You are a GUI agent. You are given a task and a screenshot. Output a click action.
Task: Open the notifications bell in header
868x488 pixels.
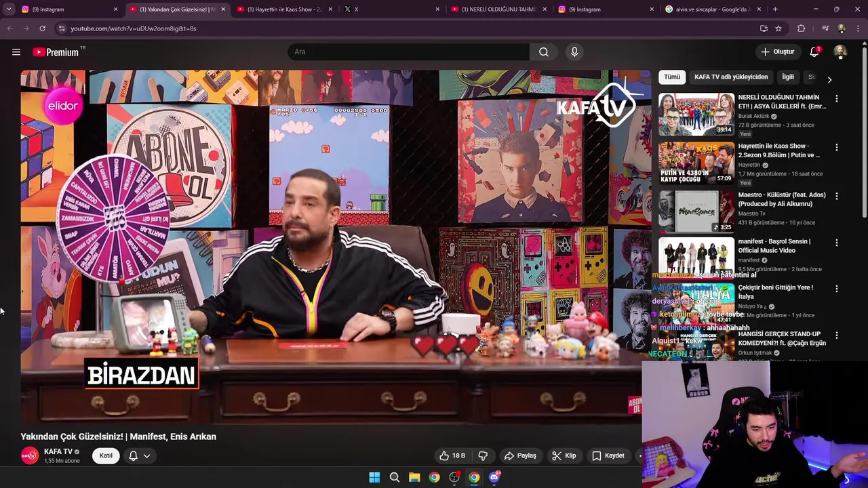point(814,52)
